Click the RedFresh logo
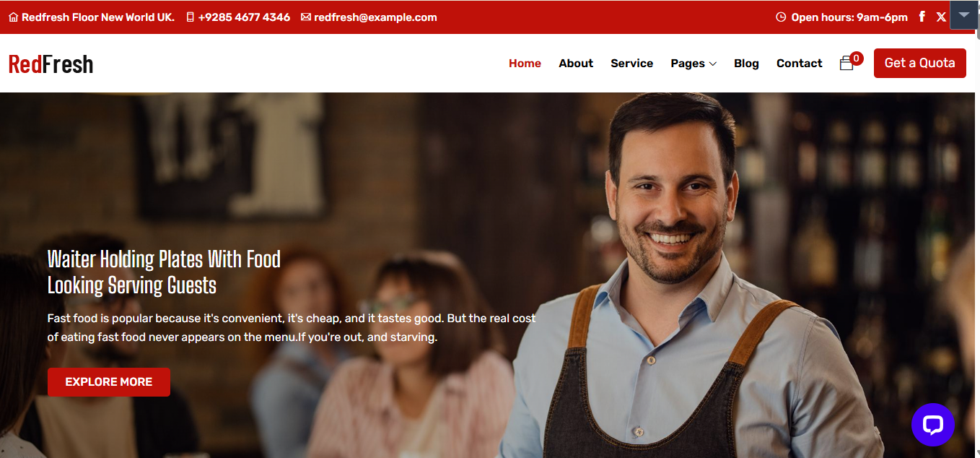 51,64
